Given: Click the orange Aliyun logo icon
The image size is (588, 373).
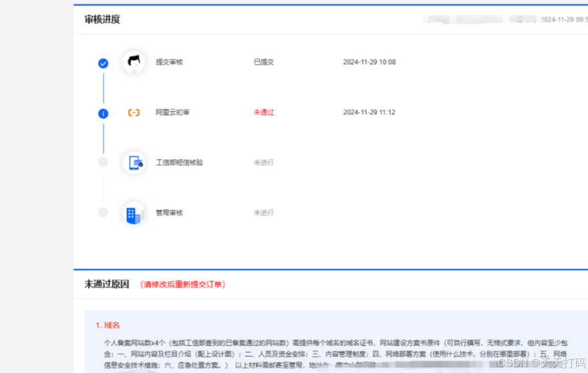Looking at the screenshot, I should (x=134, y=112).
